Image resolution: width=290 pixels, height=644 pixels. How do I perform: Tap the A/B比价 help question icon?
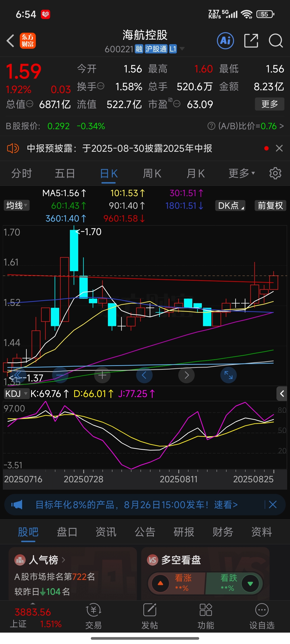211,126
